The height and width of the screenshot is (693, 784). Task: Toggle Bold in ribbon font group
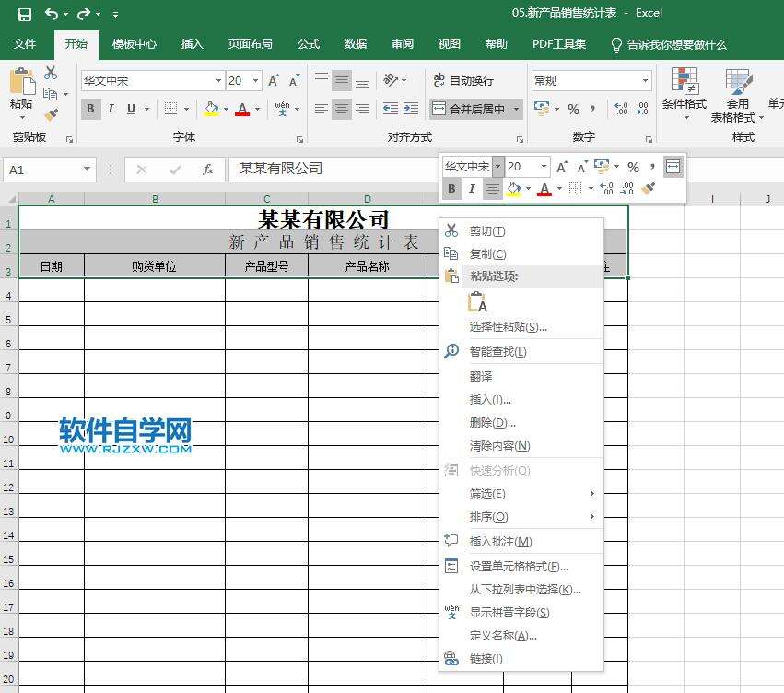click(90, 109)
